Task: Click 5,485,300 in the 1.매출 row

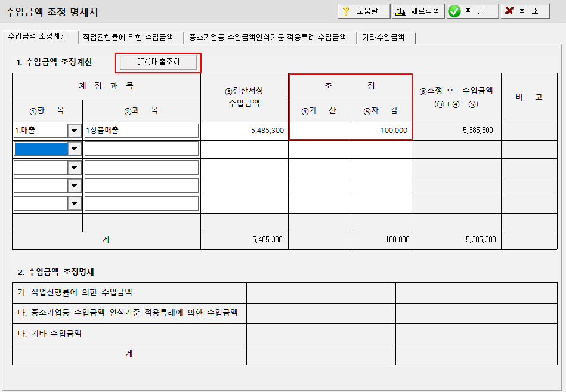Action: pos(267,131)
